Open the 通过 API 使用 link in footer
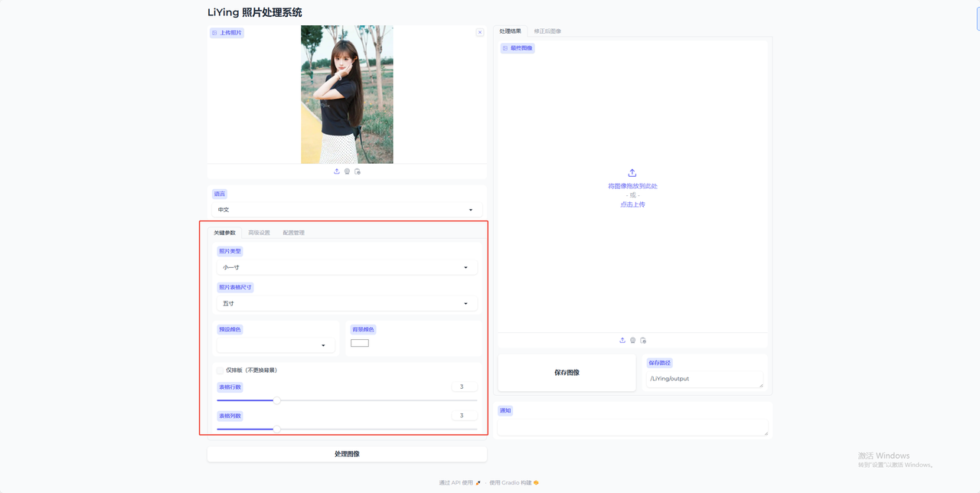980x493 pixels. click(456, 482)
